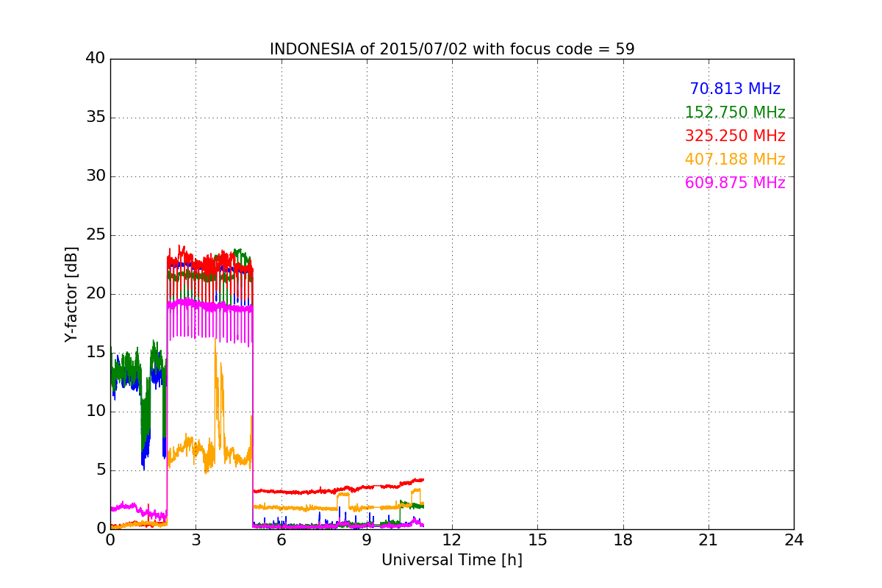The image size is (882, 588).
Task: Click the y-axis tick label 30
Action: [96, 176]
